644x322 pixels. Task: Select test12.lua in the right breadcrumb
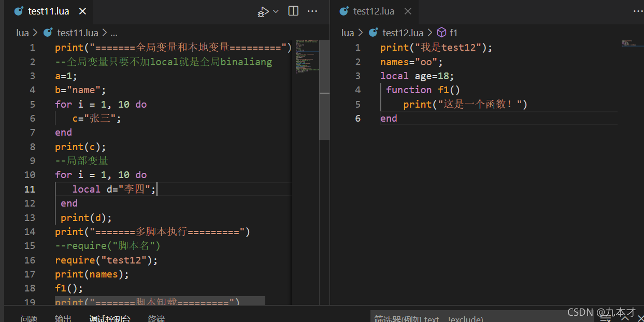(403, 33)
